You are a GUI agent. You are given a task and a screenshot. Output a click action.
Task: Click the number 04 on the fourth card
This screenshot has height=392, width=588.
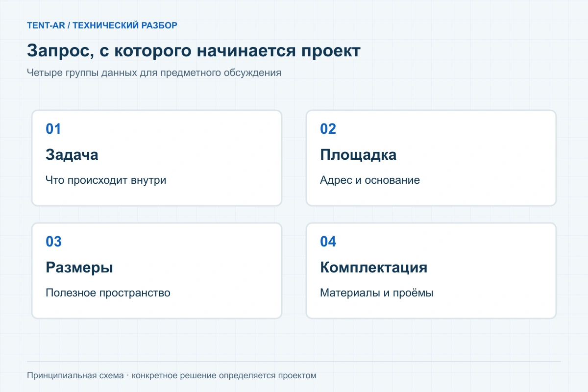click(328, 242)
